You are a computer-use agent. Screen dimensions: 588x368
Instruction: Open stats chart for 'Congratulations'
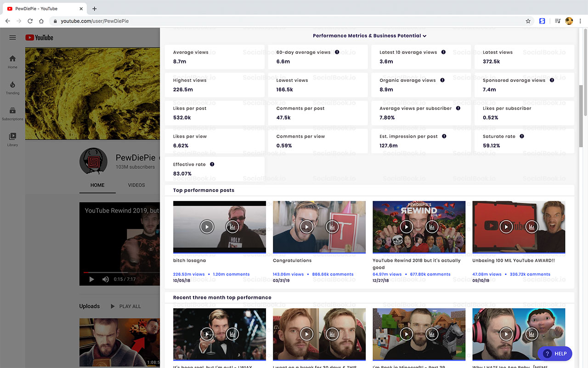pyautogui.click(x=332, y=226)
